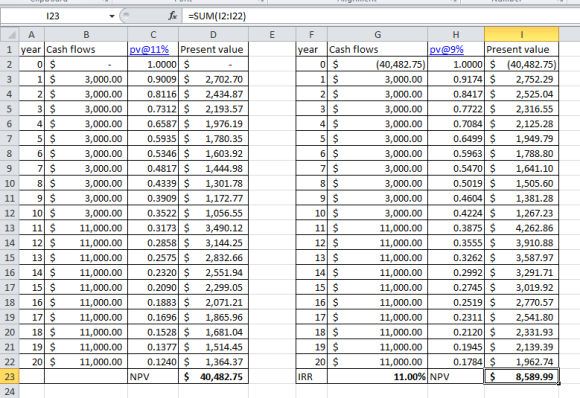Screen dimensions: 580x398
Task: Click year header in column A
Action: [x=31, y=50]
